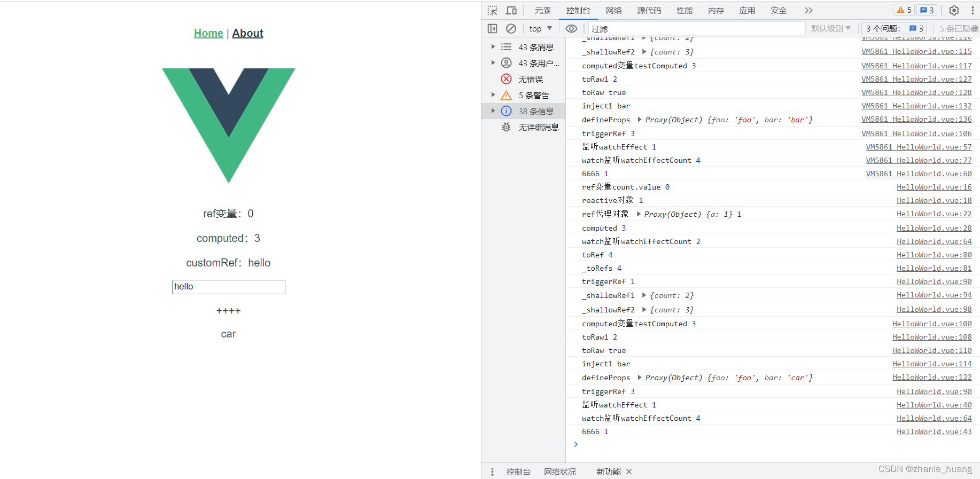This screenshot has height=479, width=980.
Task: Select 无详细消息 verbose filter in sidebar
Action: pyautogui.click(x=523, y=127)
